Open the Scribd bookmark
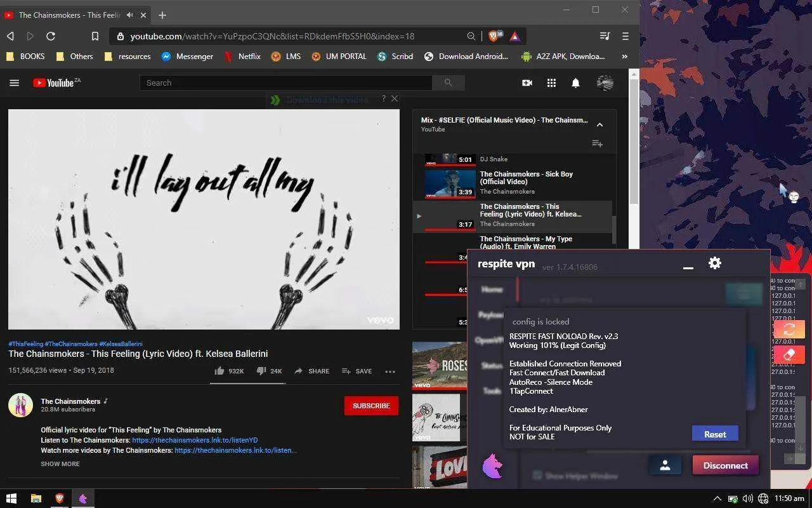Viewport: 812px width, 508px height. click(395, 57)
